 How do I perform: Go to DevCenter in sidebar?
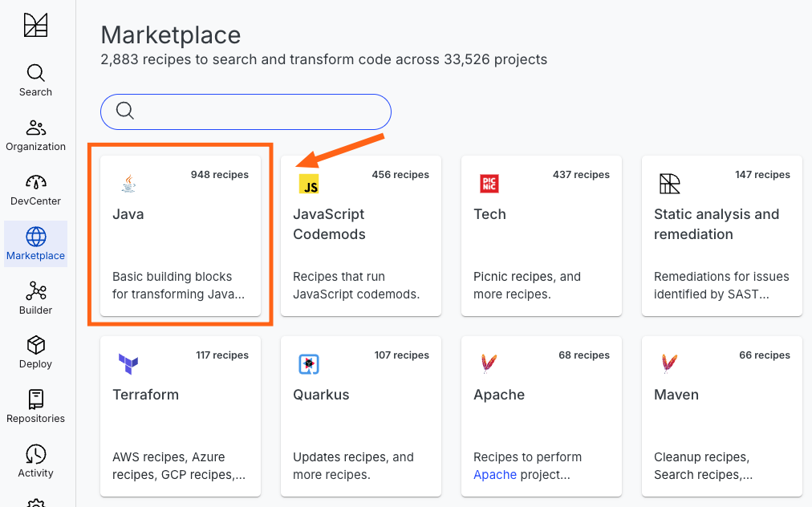[36, 190]
